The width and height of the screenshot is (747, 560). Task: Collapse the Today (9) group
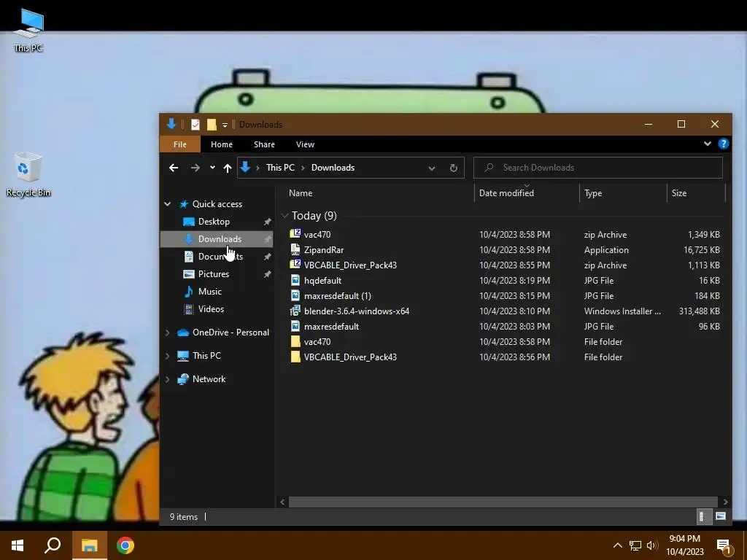[285, 216]
